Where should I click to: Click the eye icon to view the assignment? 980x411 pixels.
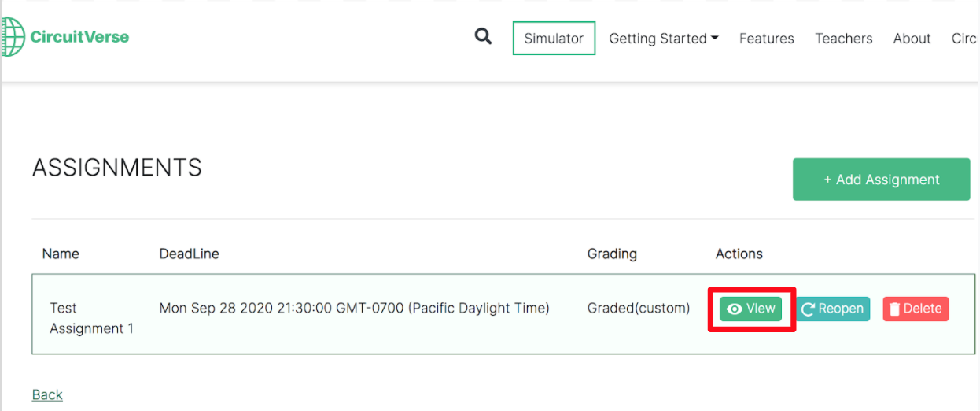[x=735, y=309]
